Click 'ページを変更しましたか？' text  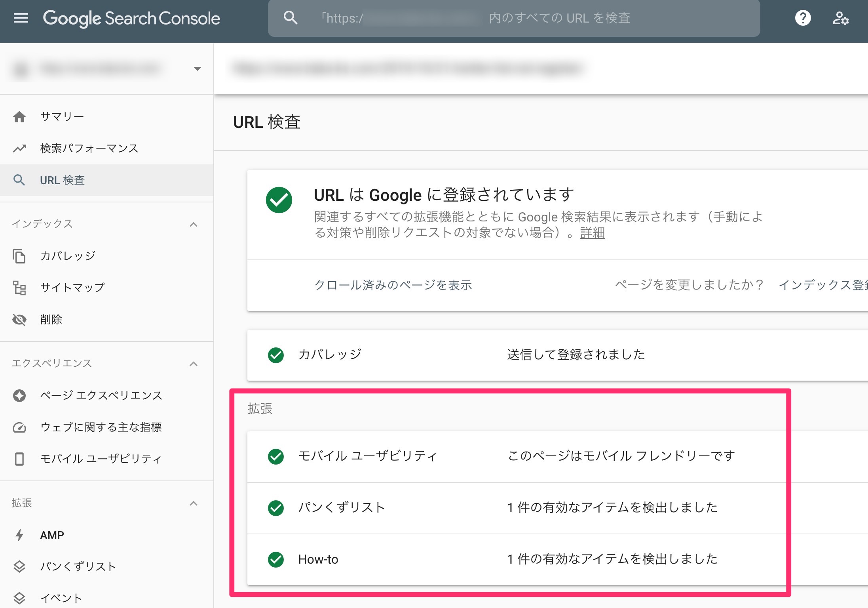click(x=689, y=285)
